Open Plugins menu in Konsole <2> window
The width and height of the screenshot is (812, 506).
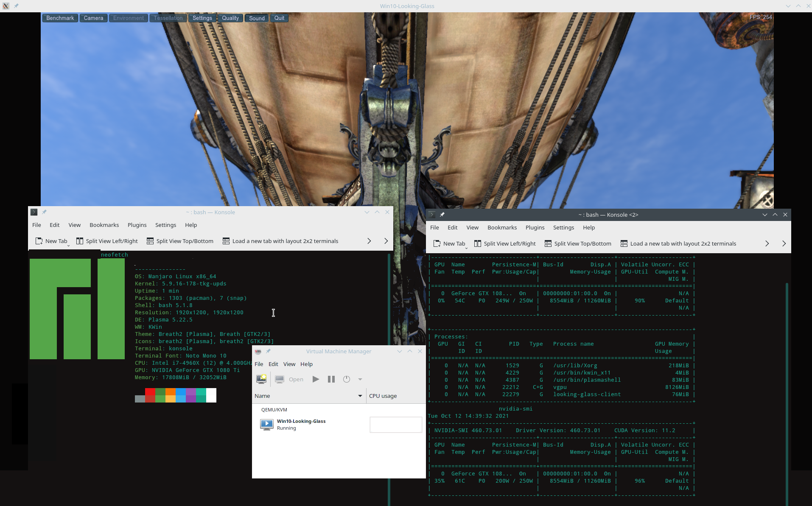coord(535,227)
